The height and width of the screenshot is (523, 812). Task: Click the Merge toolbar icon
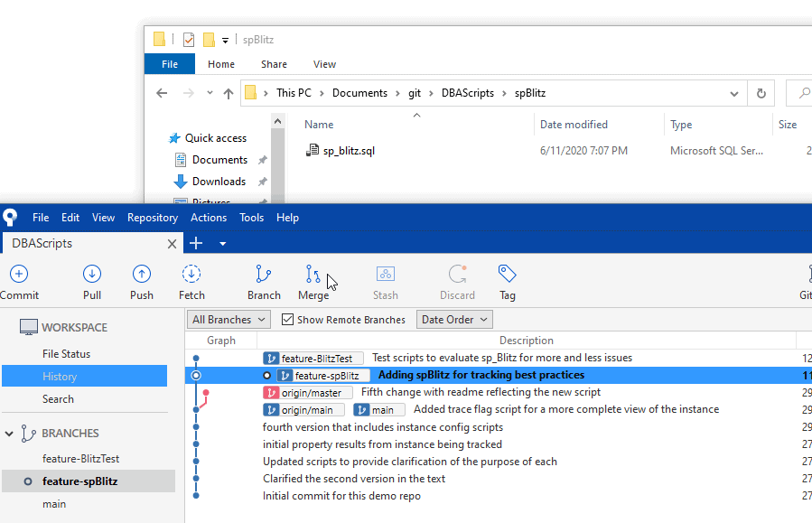[x=313, y=274]
